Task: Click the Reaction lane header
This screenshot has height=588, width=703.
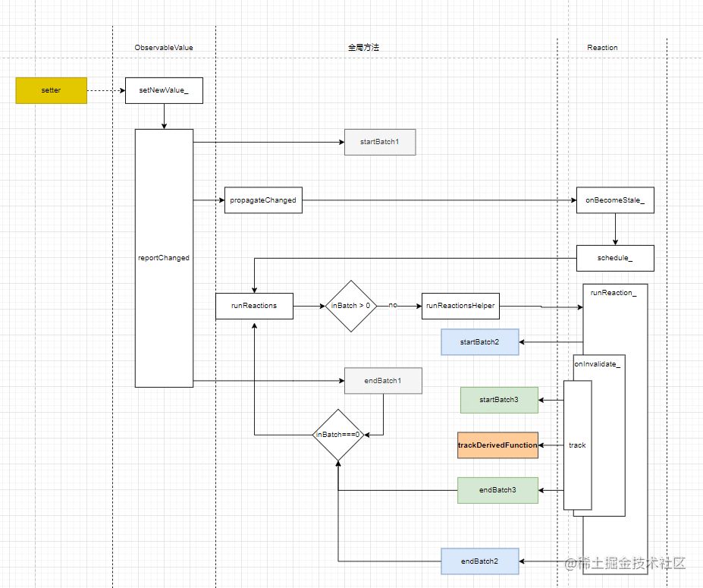Action: [602, 48]
